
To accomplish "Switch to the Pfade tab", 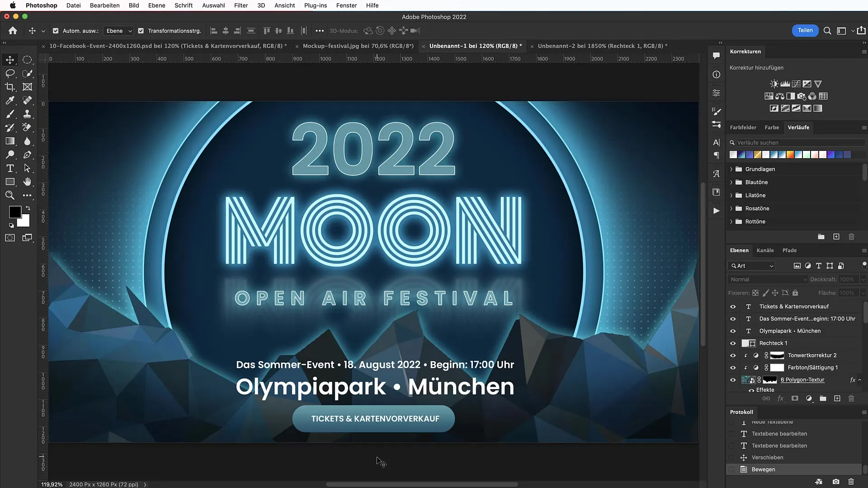I will (x=789, y=250).
